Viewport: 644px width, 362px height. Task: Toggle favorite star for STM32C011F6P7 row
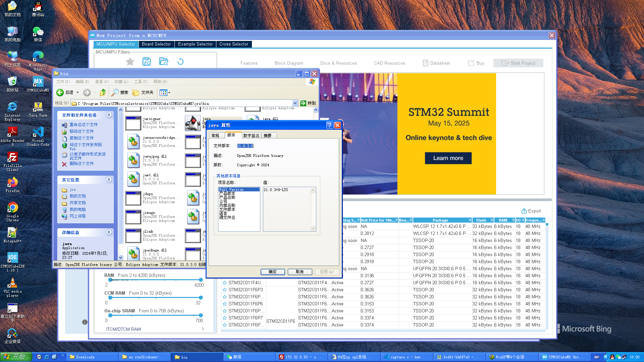click(x=225, y=318)
